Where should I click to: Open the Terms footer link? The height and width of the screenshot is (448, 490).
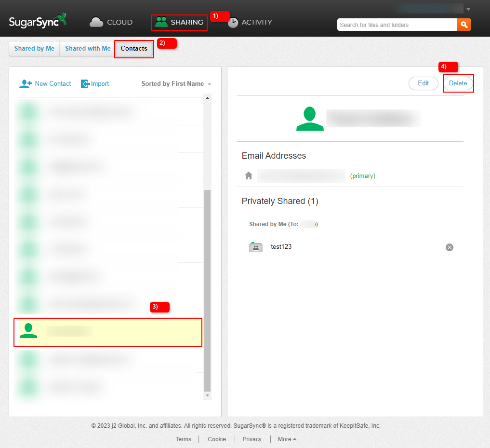coord(183,439)
